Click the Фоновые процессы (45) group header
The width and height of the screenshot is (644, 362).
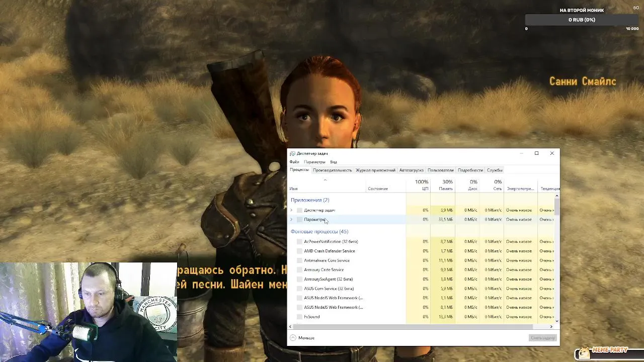coord(319,232)
